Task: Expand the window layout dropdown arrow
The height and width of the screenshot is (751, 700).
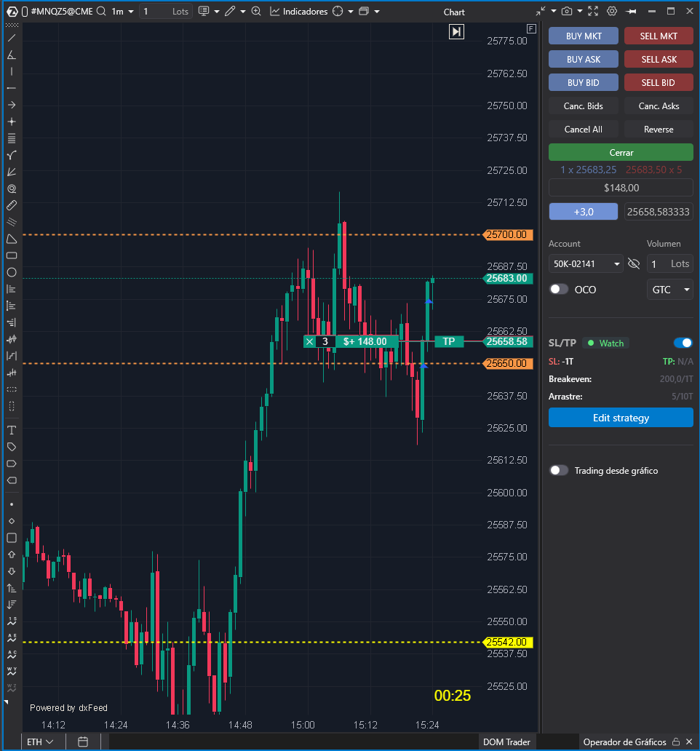Action: click(x=377, y=11)
